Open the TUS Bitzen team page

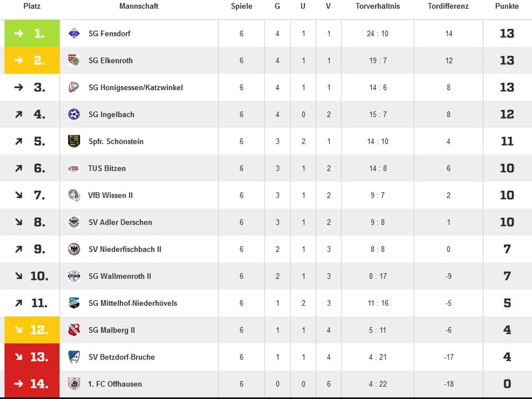click(x=106, y=168)
